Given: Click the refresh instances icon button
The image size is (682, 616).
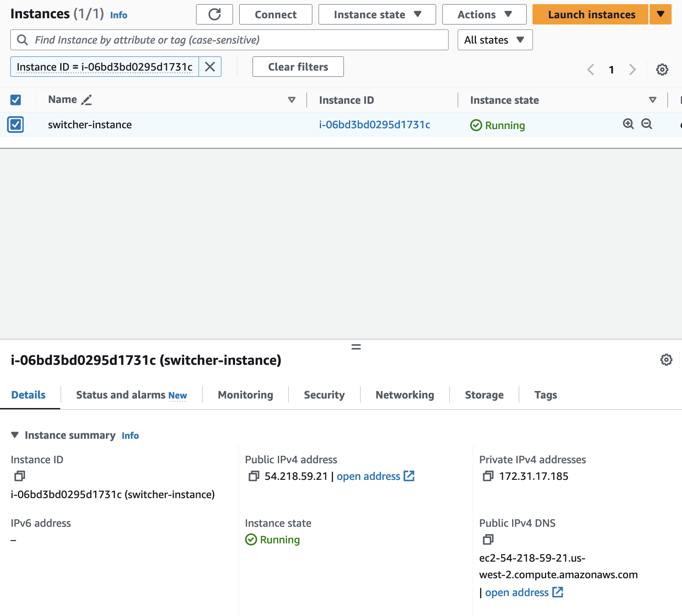Looking at the screenshot, I should (x=214, y=15).
